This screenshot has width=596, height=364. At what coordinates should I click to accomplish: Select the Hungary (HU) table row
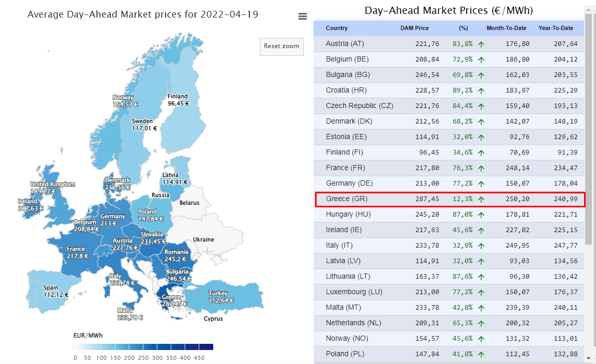pos(449,215)
